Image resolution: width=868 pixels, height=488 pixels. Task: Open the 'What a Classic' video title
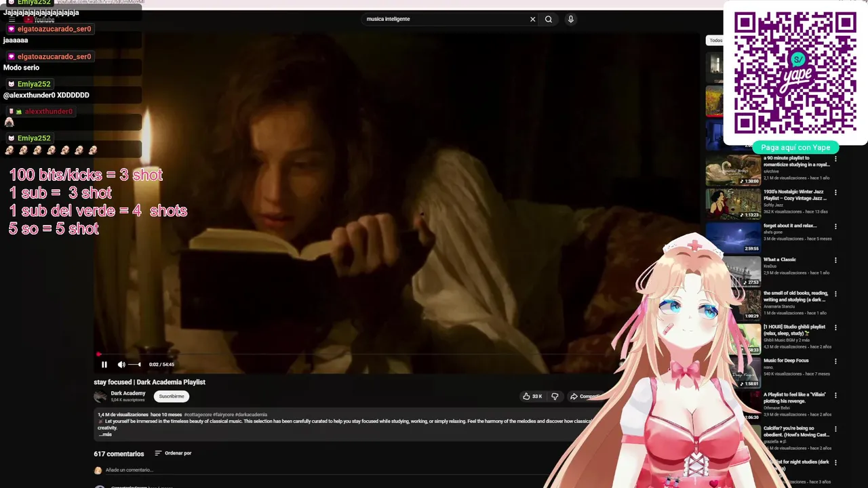[780, 260]
